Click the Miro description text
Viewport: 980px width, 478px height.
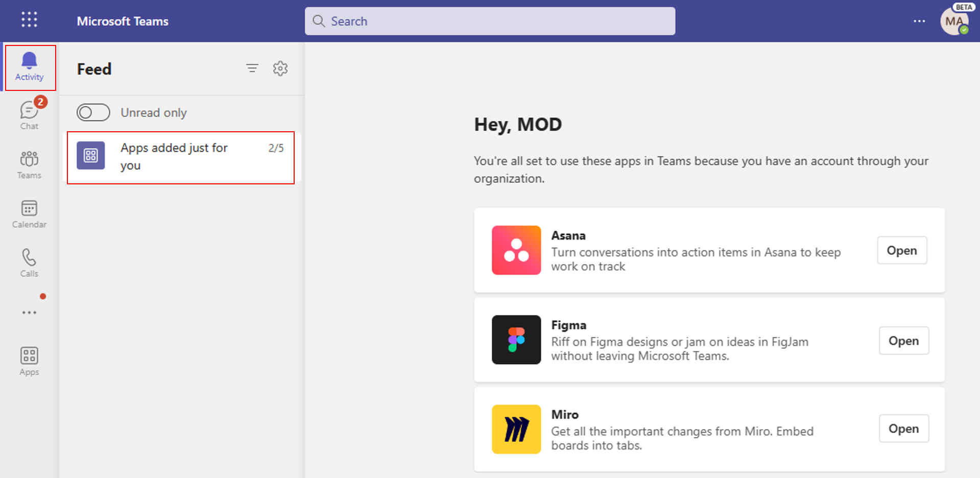tap(682, 438)
